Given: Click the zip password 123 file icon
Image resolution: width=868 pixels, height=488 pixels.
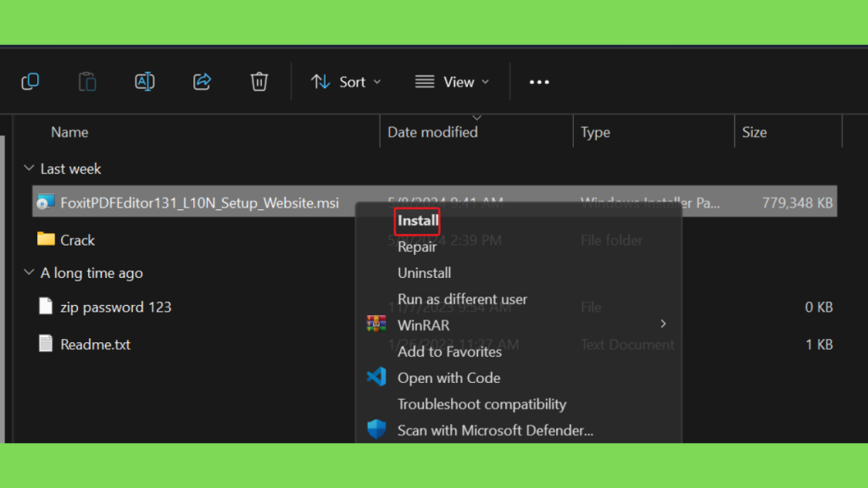Looking at the screenshot, I should (x=46, y=306).
